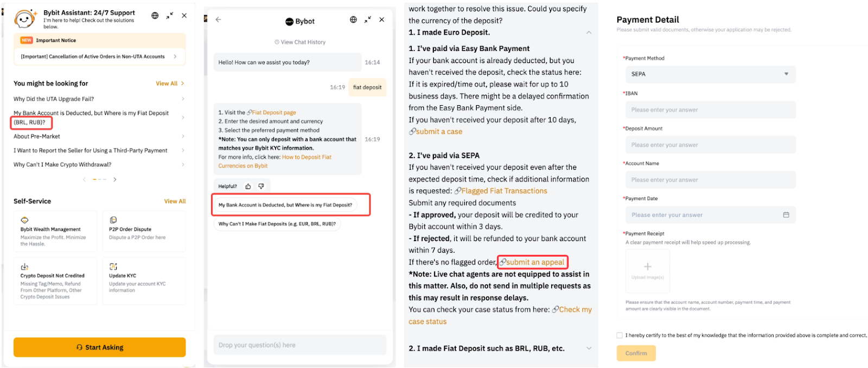Viewport: 868px width, 368px height.
Task: Click the IBAN input field
Action: pyautogui.click(x=710, y=110)
